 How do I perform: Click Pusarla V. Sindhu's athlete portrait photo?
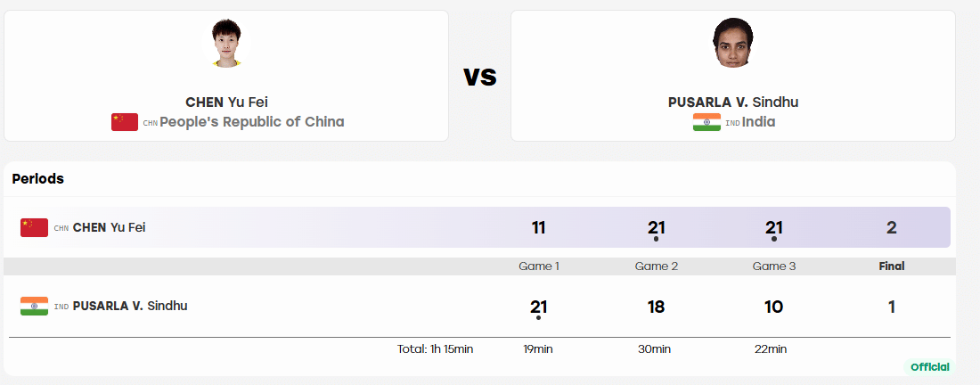732,43
